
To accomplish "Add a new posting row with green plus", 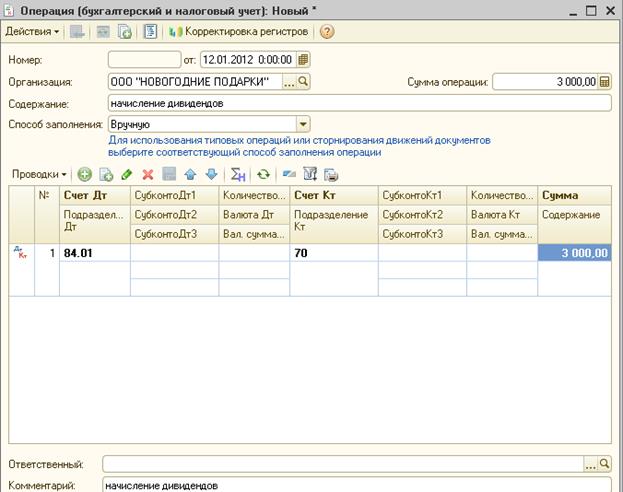I will [x=84, y=174].
